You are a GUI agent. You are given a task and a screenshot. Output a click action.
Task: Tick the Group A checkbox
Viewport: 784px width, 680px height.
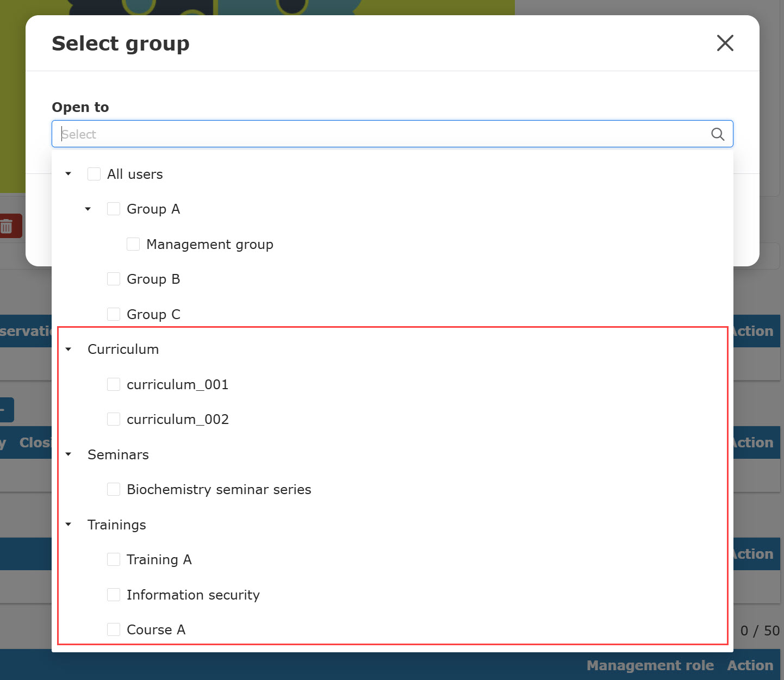click(x=114, y=209)
